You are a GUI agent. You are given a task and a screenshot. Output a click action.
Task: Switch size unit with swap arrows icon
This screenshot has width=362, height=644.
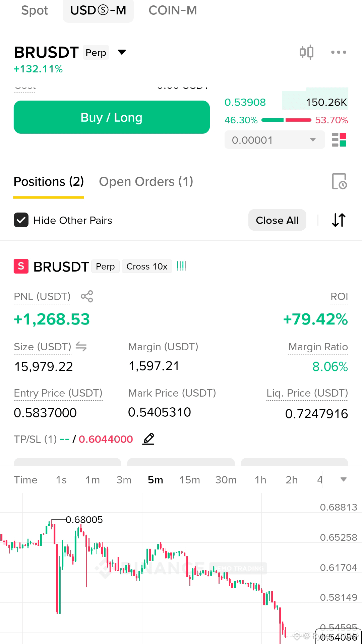pos(81,346)
